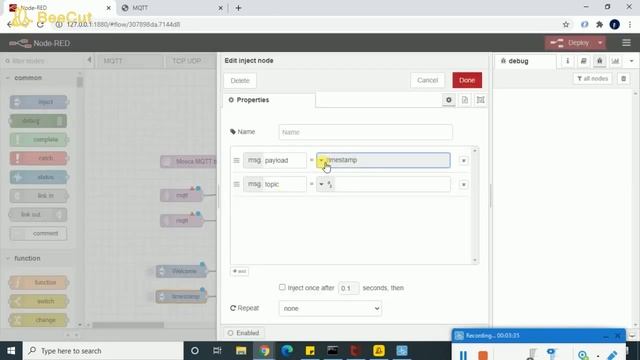Screen dimensions: 640x360
Task: Open the topic value type dropdown
Action: pos(325,184)
